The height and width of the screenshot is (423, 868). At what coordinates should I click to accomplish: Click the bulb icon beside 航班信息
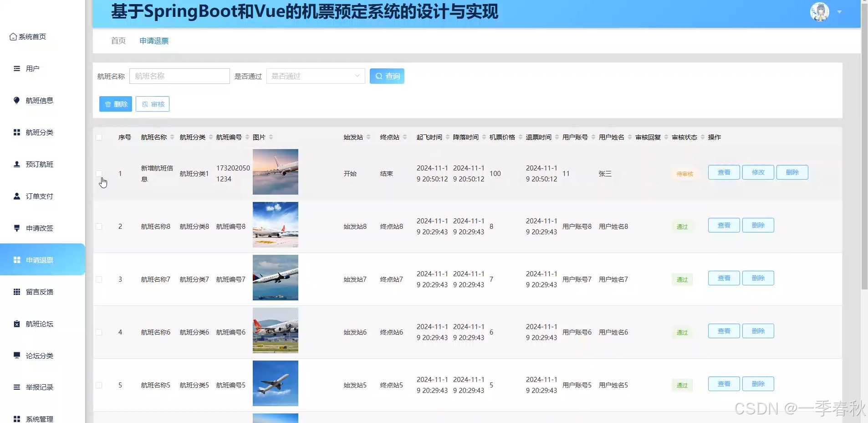[17, 100]
